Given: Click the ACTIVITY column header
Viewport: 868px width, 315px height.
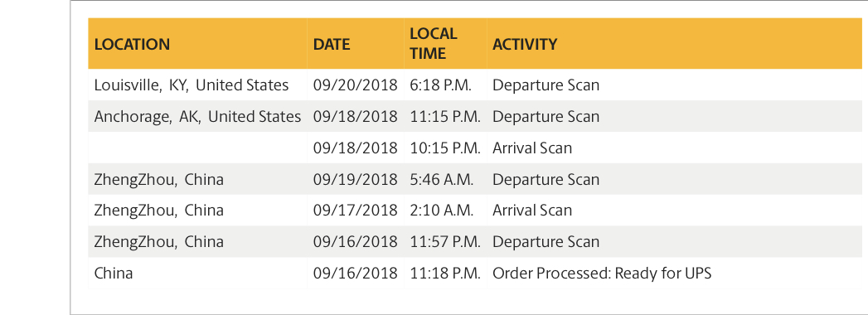Looking at the screenshot, I should pyautogui.click(x=675, y=44).
